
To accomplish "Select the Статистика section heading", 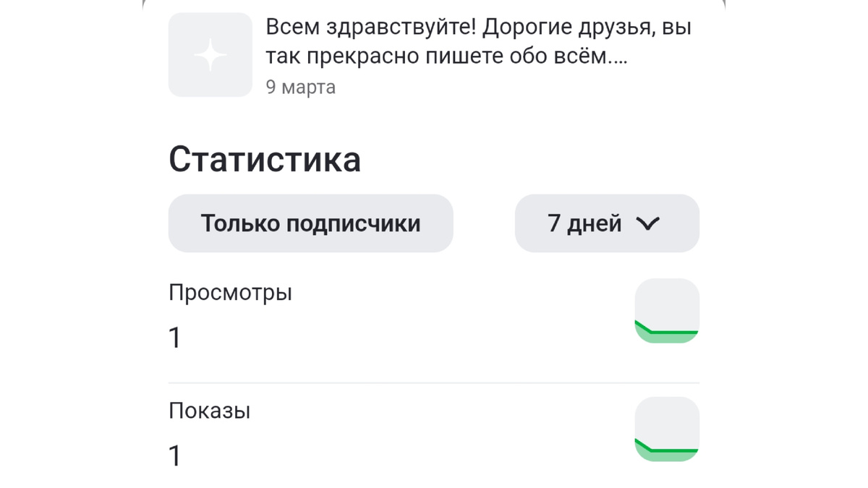I will pos(264,158).
